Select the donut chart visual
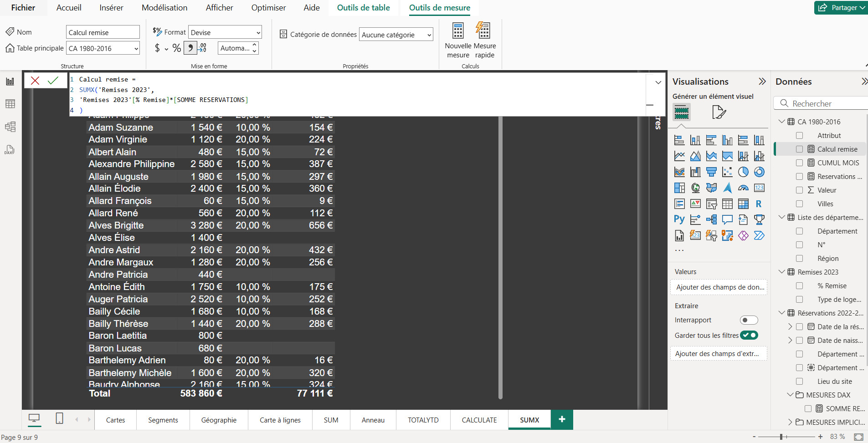This screenshot has width=868, height=443. [759, 172]
